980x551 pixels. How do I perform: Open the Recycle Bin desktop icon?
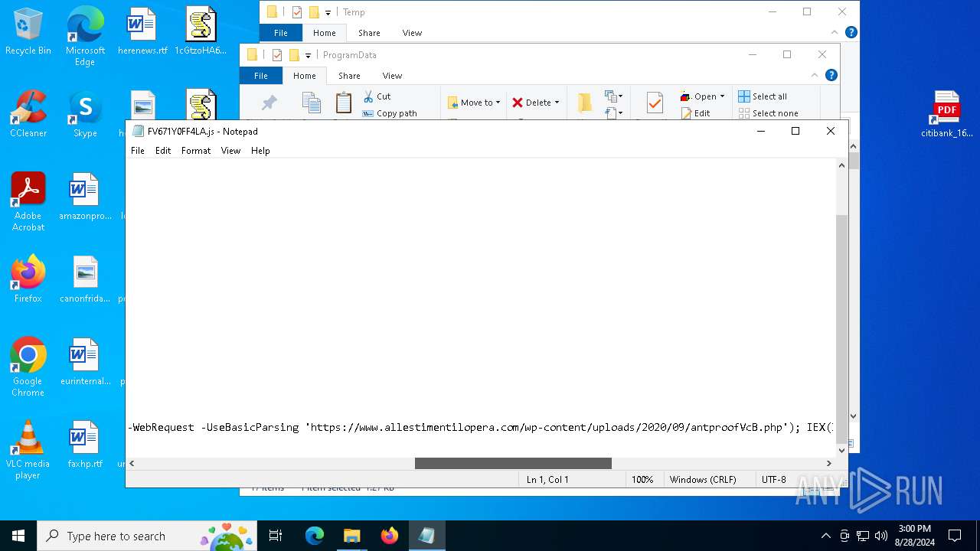28,32
